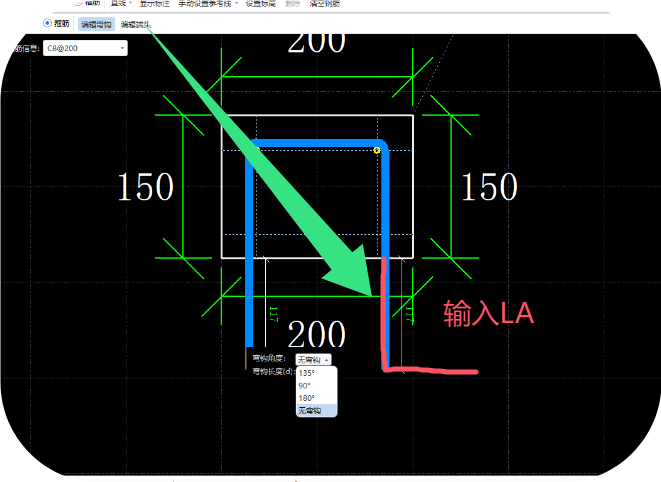Viewport: 661px width, 482px height.
Task: Choose 90° hook angle option
Action: (317, 385)
